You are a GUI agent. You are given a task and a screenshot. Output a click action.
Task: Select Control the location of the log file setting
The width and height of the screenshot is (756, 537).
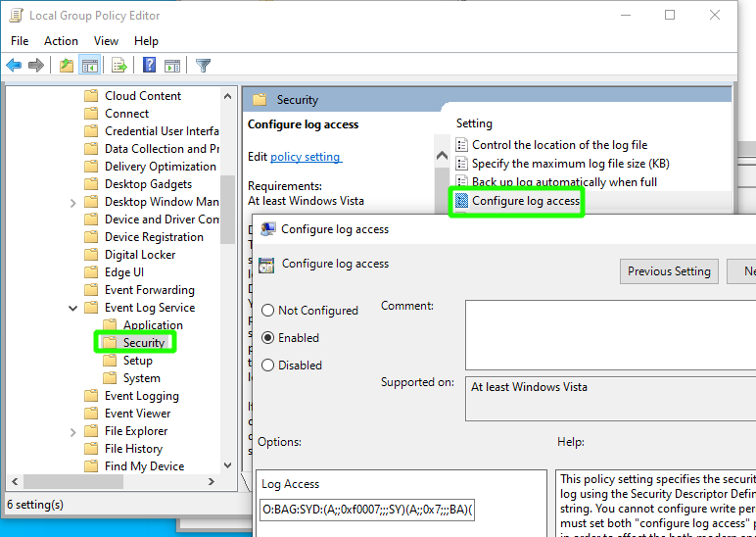560,145
